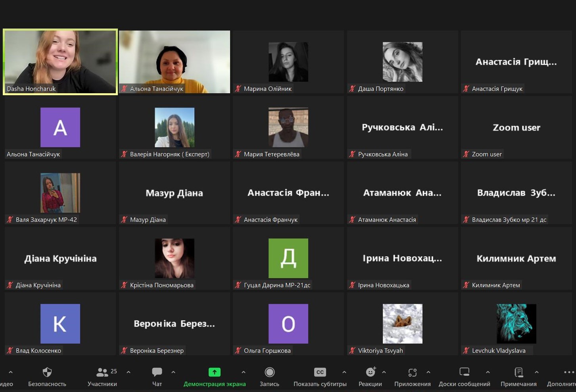This screenshot has height=392, width=576.
Task: Click the Levchuk Vladyslava lion avatar tile
Action: point(516,324)
